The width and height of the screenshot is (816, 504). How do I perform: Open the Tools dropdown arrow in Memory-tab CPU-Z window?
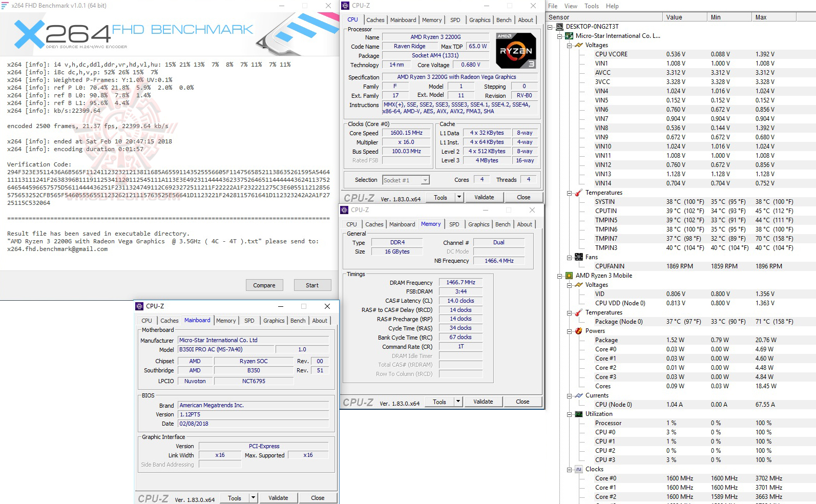tap(458, 402)
